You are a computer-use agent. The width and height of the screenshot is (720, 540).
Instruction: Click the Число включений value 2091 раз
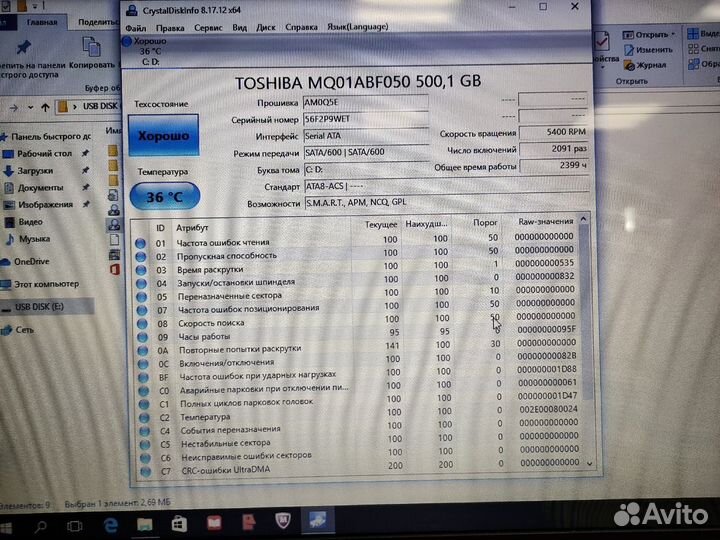tap(553, 149)
